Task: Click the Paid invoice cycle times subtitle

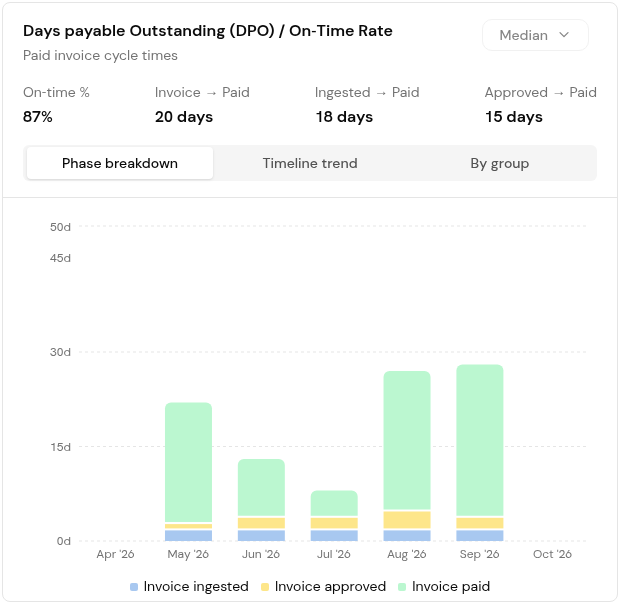Action: (x=100, y=55)
